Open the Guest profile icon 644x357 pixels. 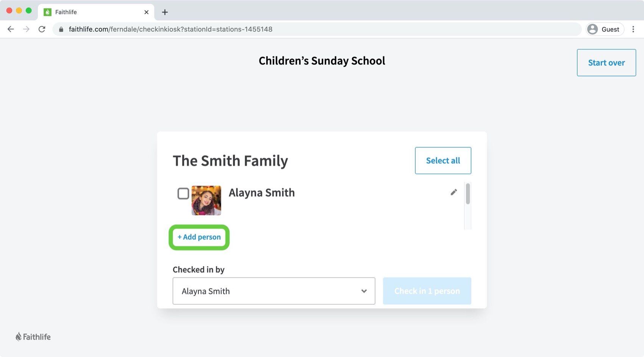click(592, 29)
